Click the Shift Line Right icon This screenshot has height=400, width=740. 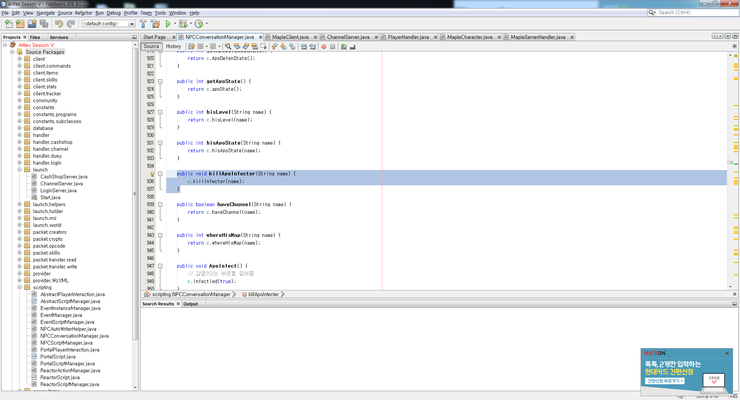tap(312, 46)
